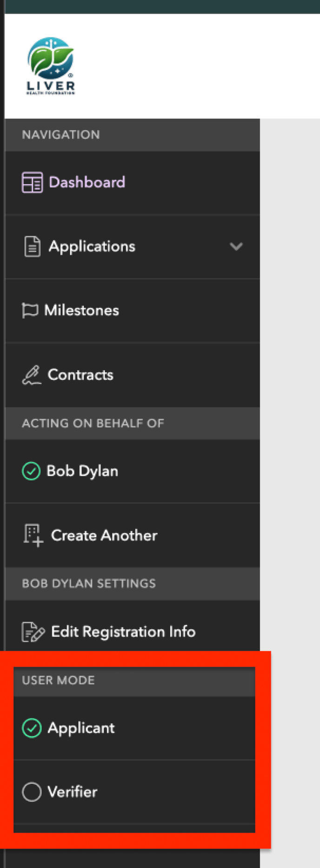Expand the Applications submenu chevron
Viewport: 320px width, 868px height.
(x=236, y=247)
